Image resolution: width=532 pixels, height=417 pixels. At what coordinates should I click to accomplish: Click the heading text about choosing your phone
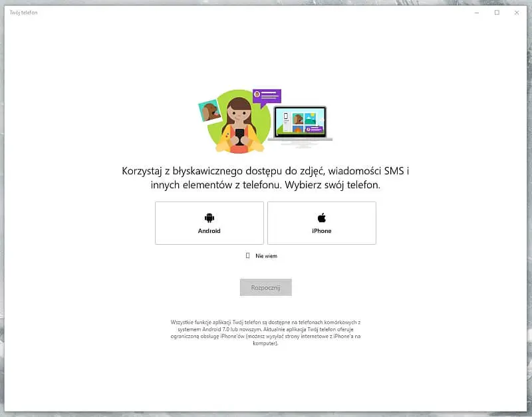265,178
